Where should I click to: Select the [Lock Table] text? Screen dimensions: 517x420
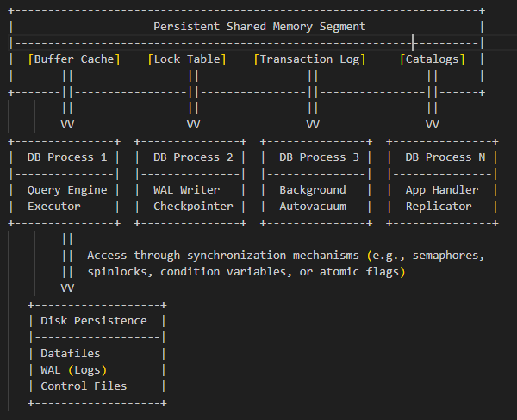coord(187,59)
